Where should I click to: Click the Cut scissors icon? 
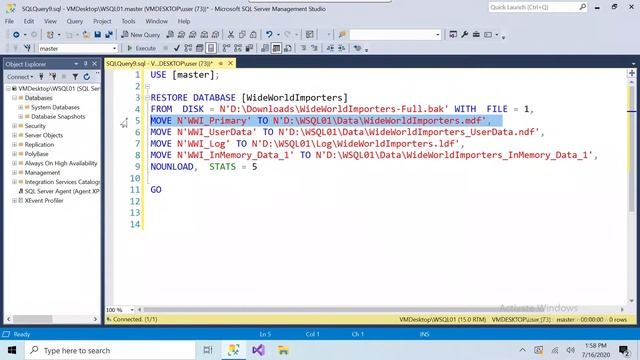click(231, 35)
